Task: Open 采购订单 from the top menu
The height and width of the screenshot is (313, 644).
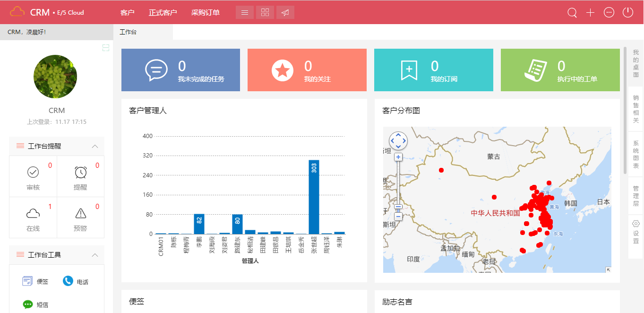Action: 205,12
